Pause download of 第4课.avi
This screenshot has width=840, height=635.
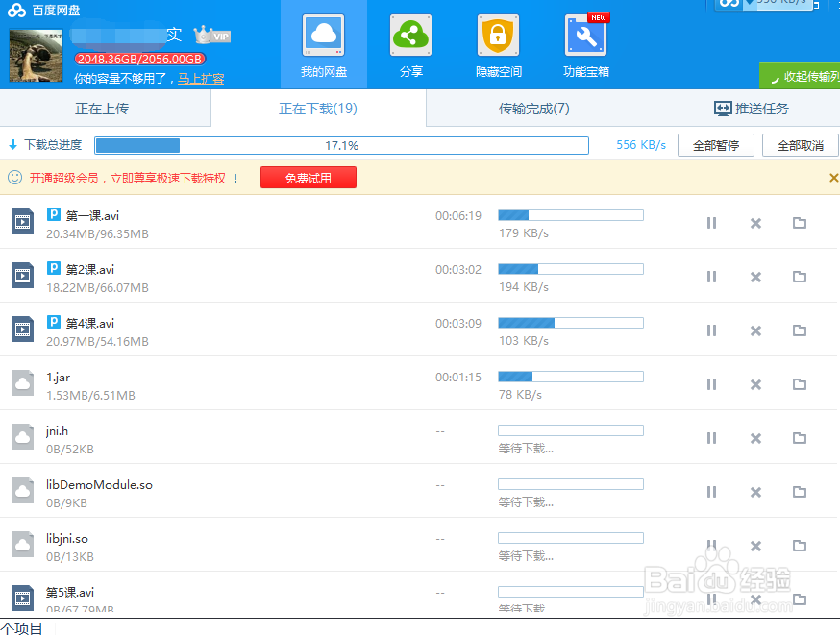711,330
